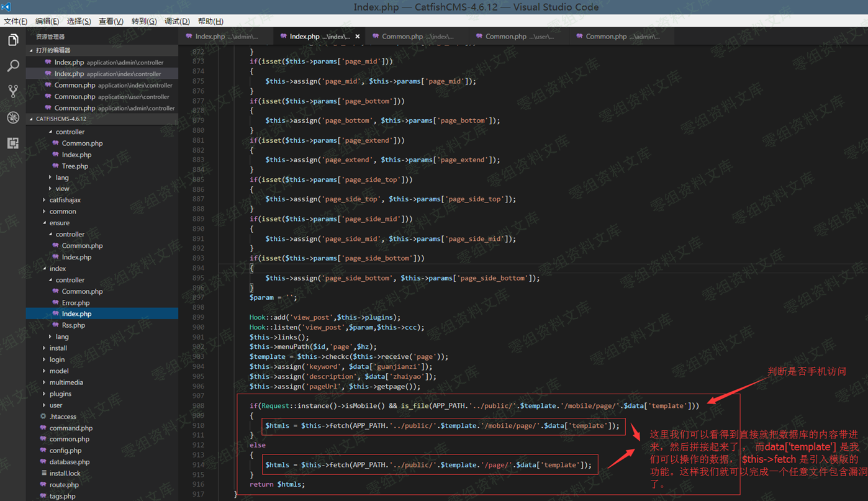
Task: Open Error.php in index controller folder
Action: (x=75, y=302)
